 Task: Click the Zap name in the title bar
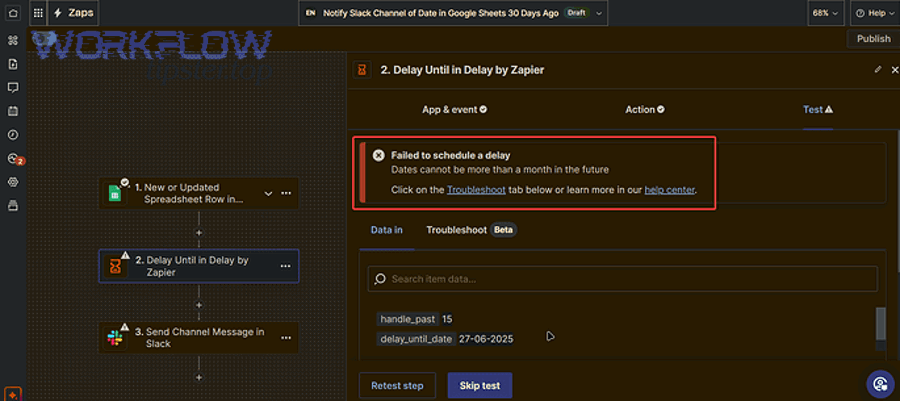pos(440,13)
